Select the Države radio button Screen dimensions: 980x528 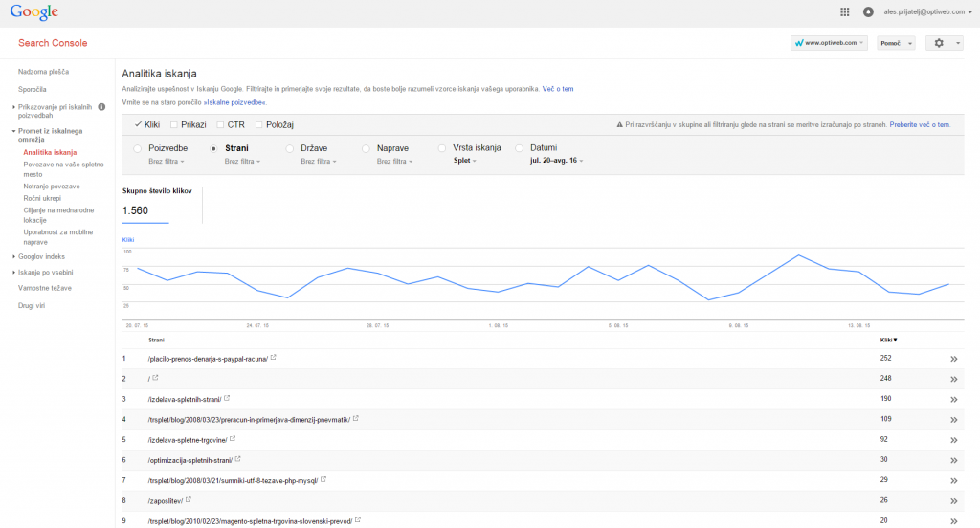(x=291, y=148)
